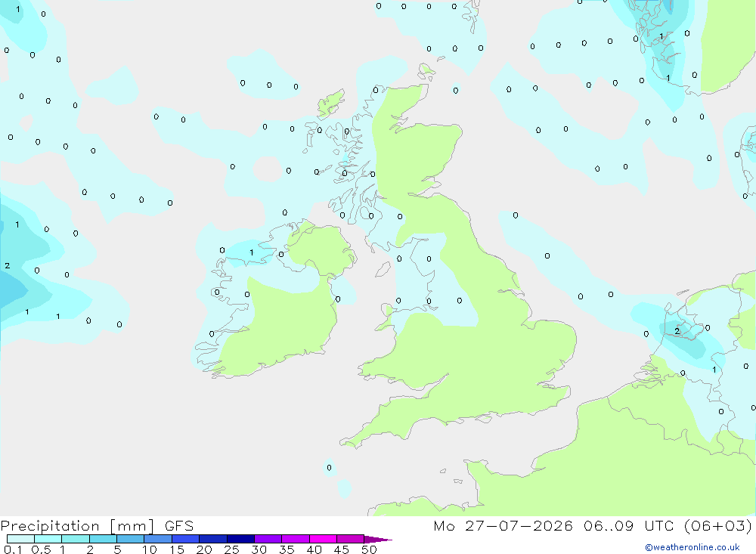Click the '35' legend scale label
Viewport: 756px width, 554px height.
point(287,549)
